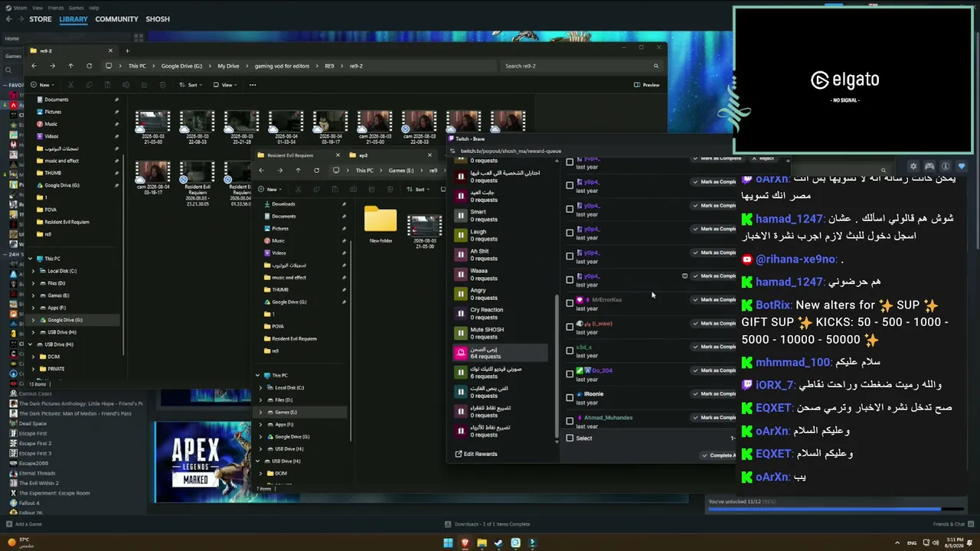
Task: Refresh the ep2 Explorer window
Action: 316,171
